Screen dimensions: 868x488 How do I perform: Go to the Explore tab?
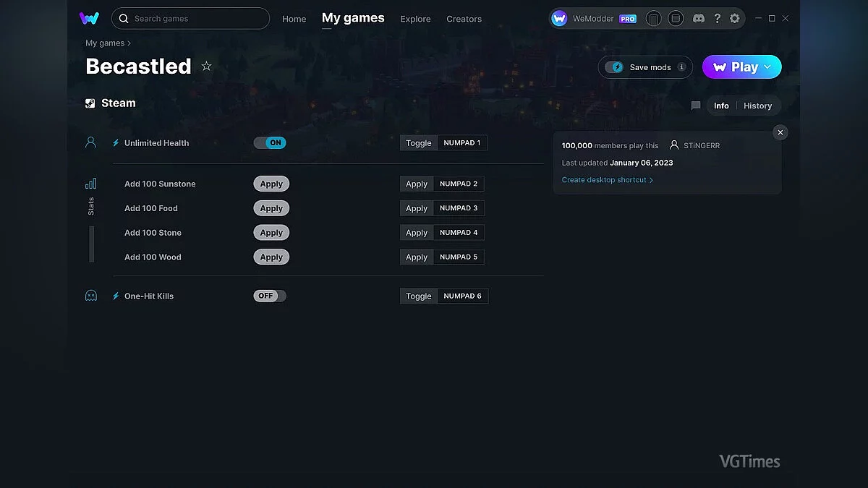click(415, 19)
